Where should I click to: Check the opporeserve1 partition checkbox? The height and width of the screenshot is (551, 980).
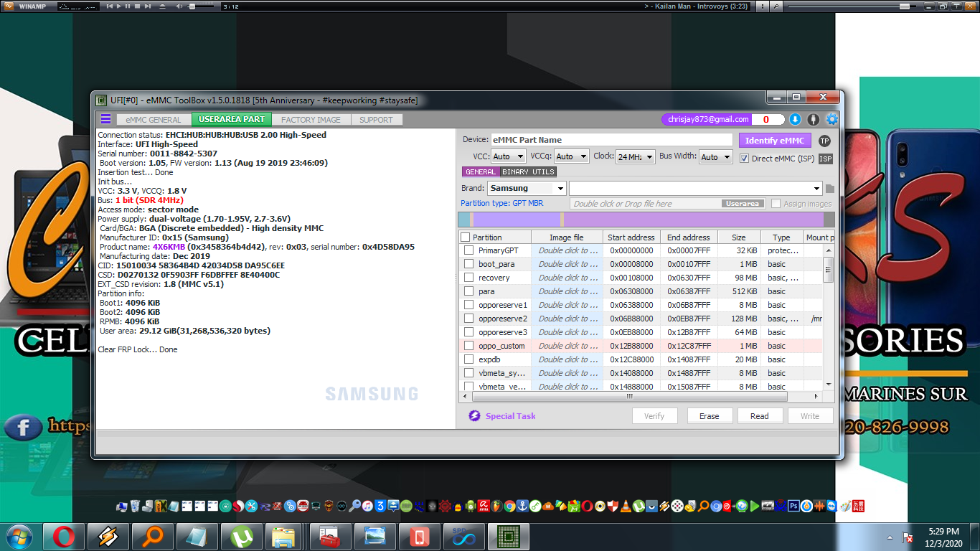pyautogui.click(x=469, y=305)
